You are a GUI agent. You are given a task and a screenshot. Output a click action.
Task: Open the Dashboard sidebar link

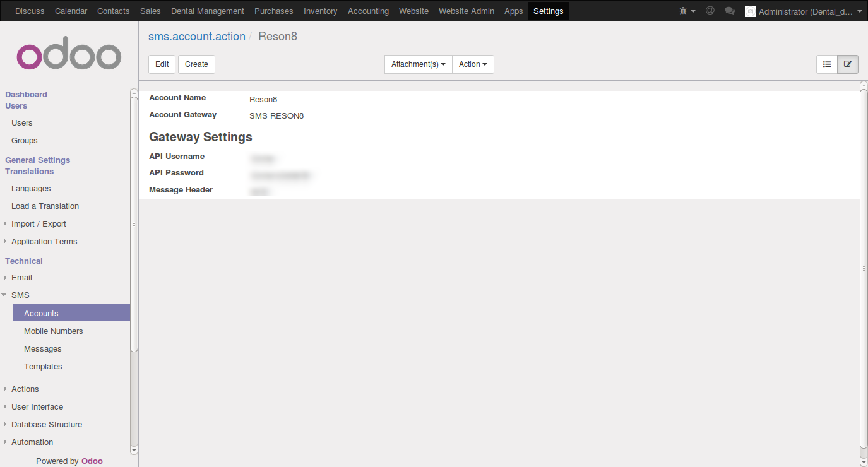coord(26,95)
